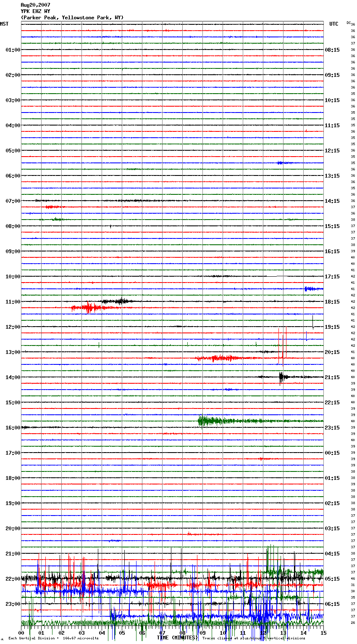Click the MST column header

[4, 24]
